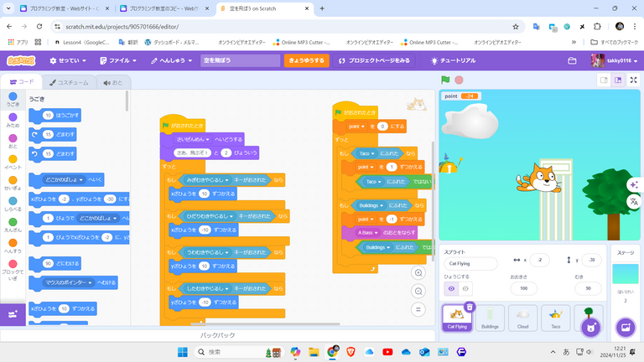
Task: Bookmark this page with star icon
Action: coord(516,27)
